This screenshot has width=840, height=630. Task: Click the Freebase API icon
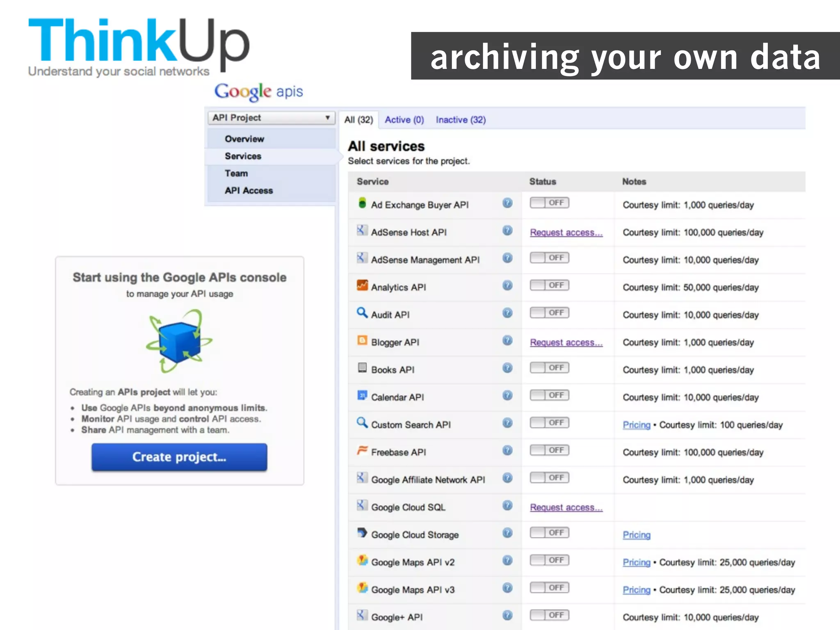pyautogui.click(x=362, y=450)
